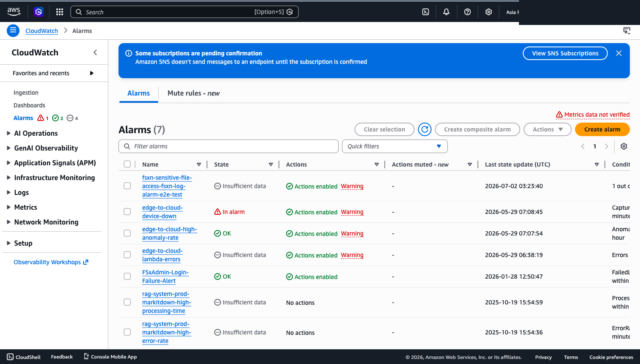This screenshot has width=640, height=364.
Task: Check the markitdown-high-processing-time row
Action: (x=127, y=302)
